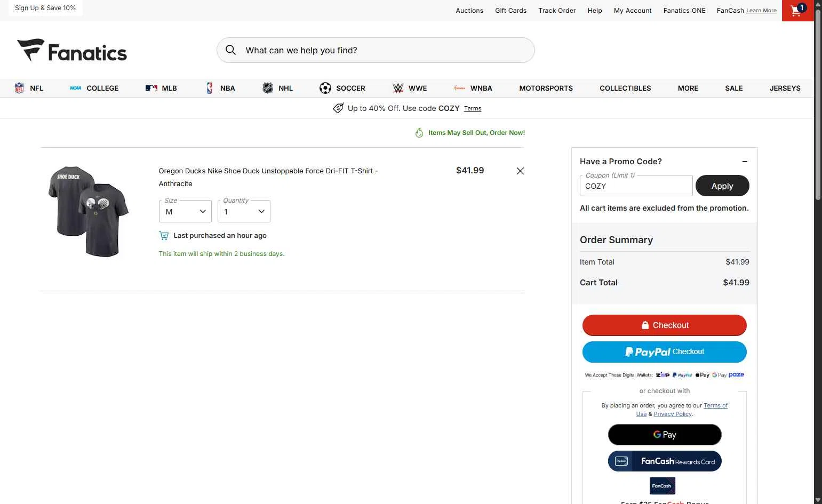This screenshot has height=504, width=822.
Task: Click the PayPal Checkout button
Action: coord(665,352)
